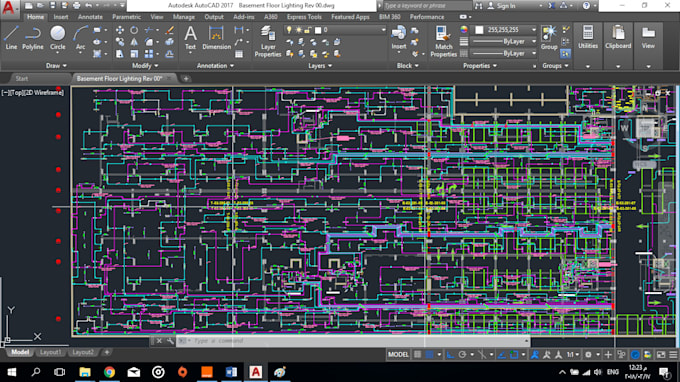Toggle snap mode in status bar
This screenshot has height=382, width=680.
[x=429, y=355]
